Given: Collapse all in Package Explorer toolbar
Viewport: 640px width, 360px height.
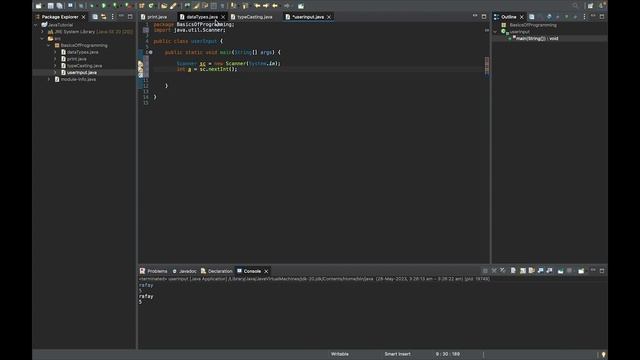Looking at the screenshot, I should point(95,17).
